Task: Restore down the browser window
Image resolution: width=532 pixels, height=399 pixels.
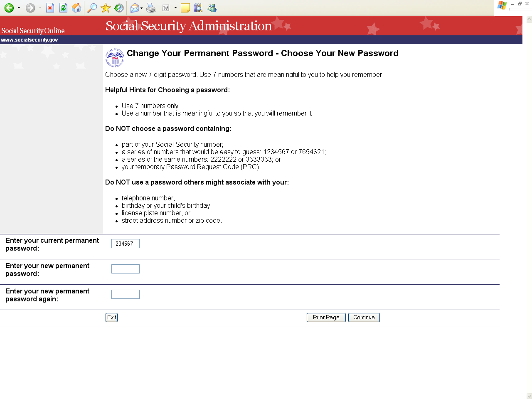Action: click(x=520, y=4)
